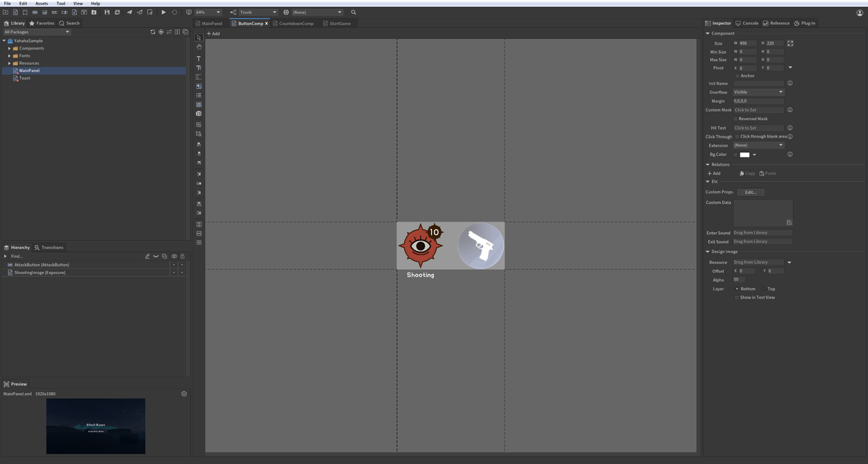Click the Edit... button for Custom Props

coord(751,192)
